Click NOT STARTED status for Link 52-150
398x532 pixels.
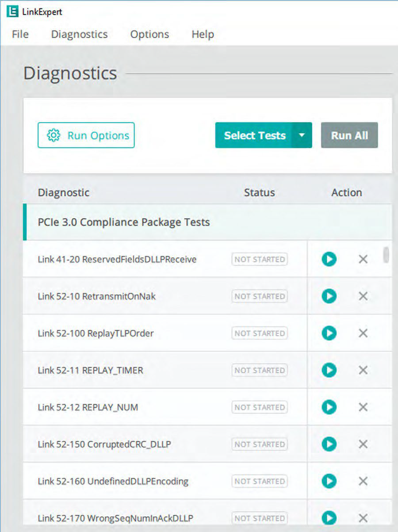coord(260,444)
